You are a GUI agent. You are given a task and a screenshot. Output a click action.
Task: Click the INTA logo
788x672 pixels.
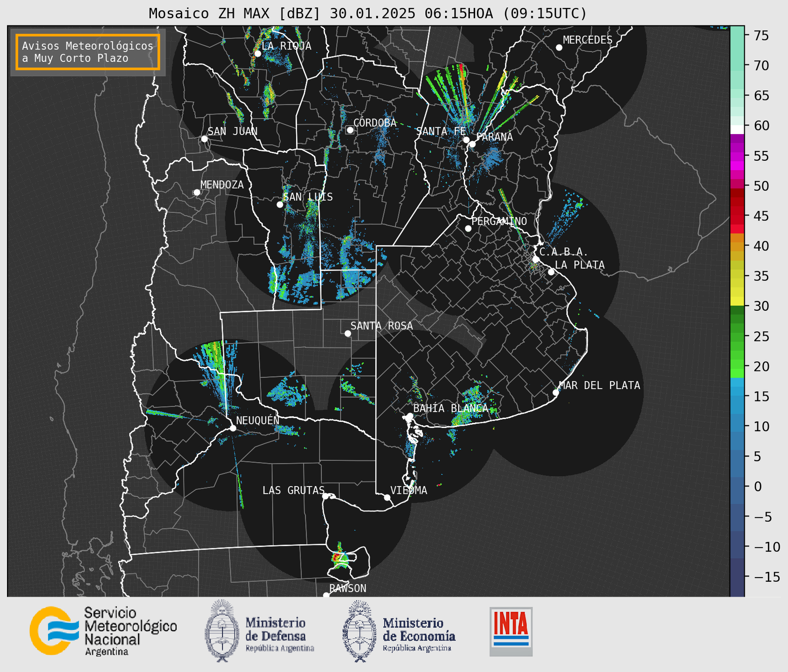tap(511, 631)
